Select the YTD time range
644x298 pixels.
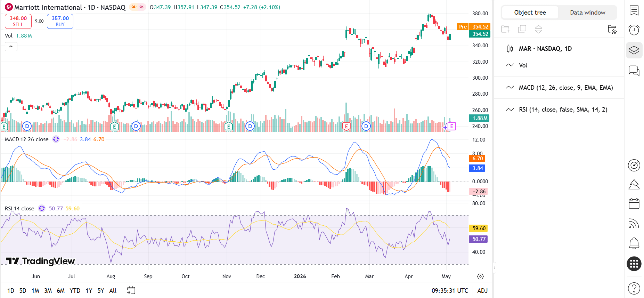point(75,290)
